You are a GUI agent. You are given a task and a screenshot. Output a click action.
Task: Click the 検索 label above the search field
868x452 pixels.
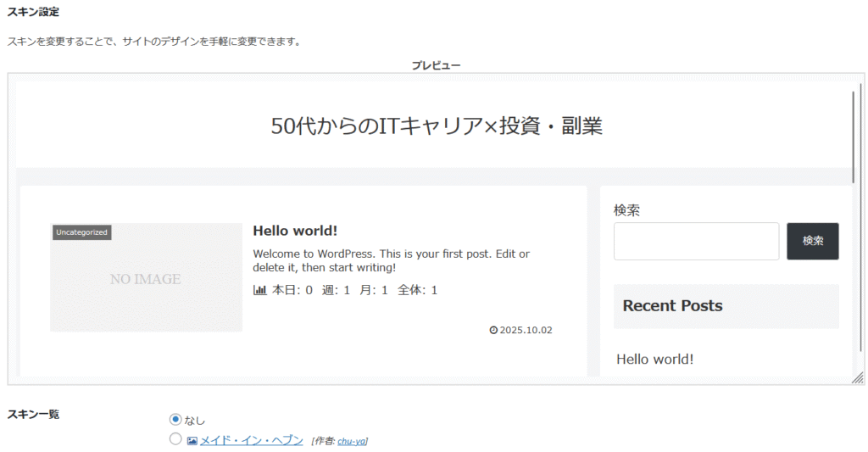(626, 209)
